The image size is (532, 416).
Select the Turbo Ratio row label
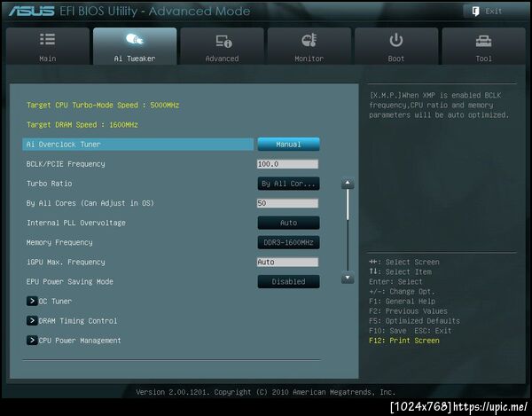tap(49, 184)
